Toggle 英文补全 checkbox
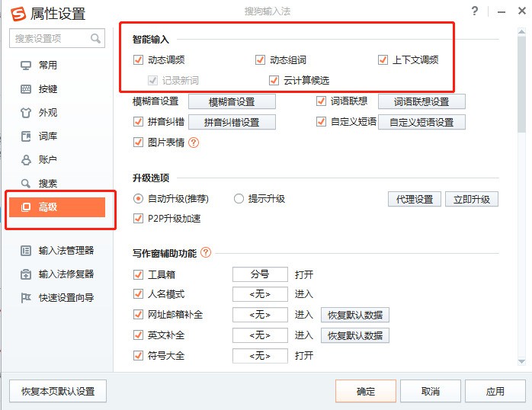The width and height of the screenshot is (532, 410). pos(138,335)
